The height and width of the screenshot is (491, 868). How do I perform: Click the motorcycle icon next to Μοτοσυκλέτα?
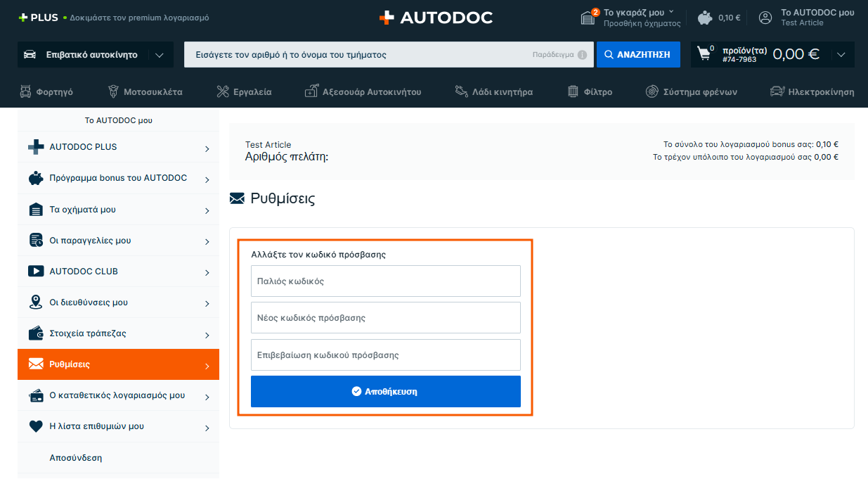tap(112, 91)
